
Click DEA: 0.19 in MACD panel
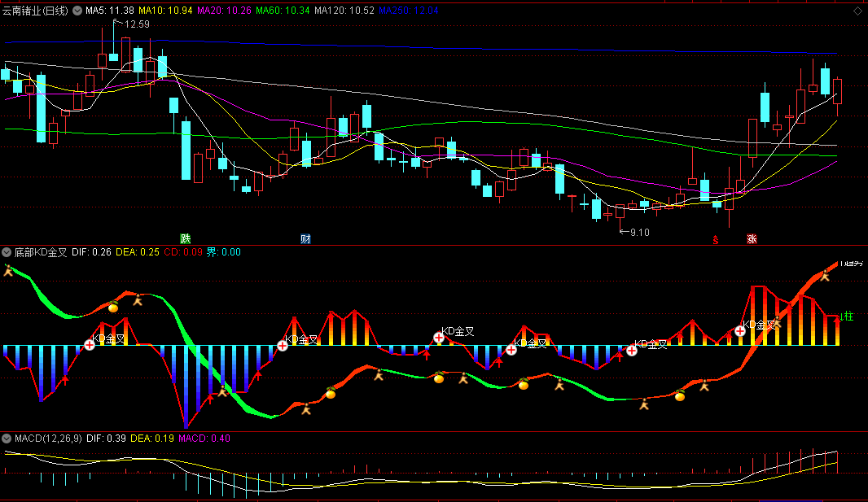click(x=152, y=439)
